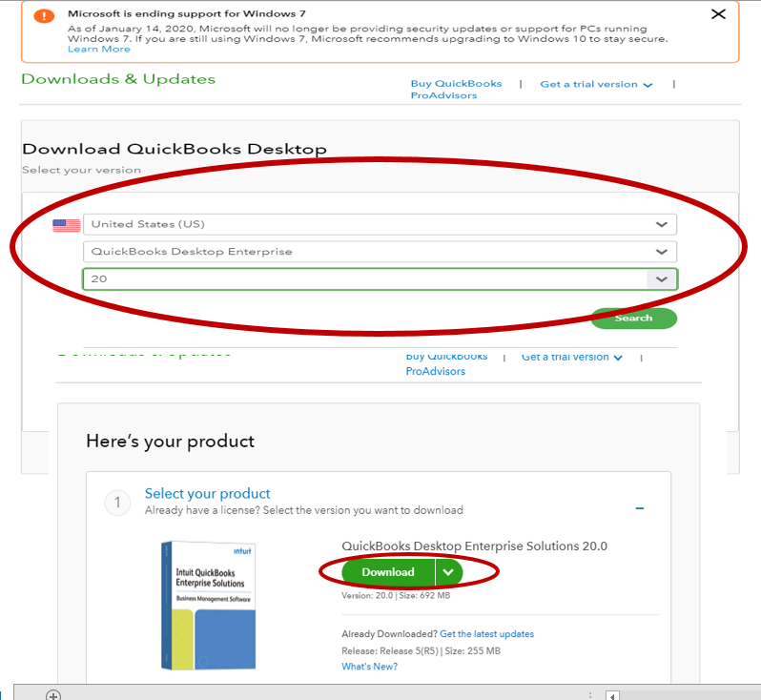This screenshot has height=700, width=761.
Task: Click the QuickBooks Enterprise Solutions box image
Action: tap(208, 606)
